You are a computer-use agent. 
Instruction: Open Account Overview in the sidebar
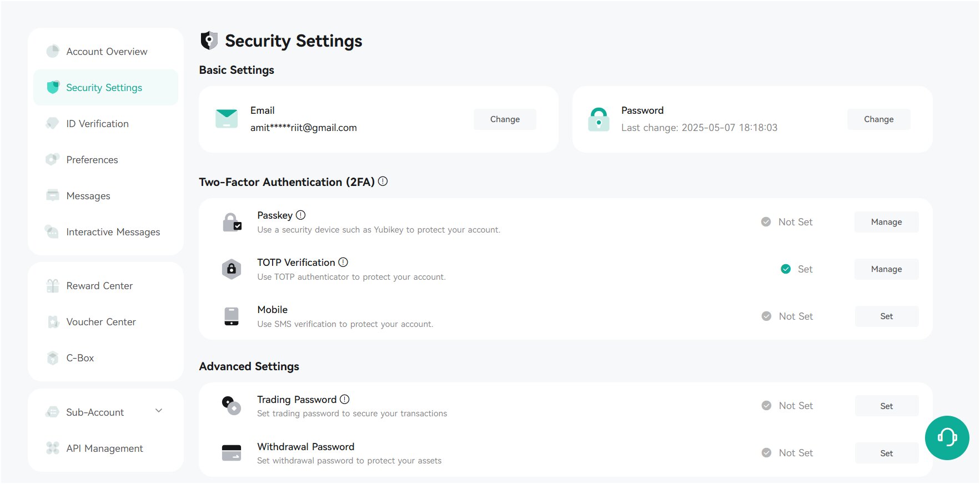[x=105, y=52]
